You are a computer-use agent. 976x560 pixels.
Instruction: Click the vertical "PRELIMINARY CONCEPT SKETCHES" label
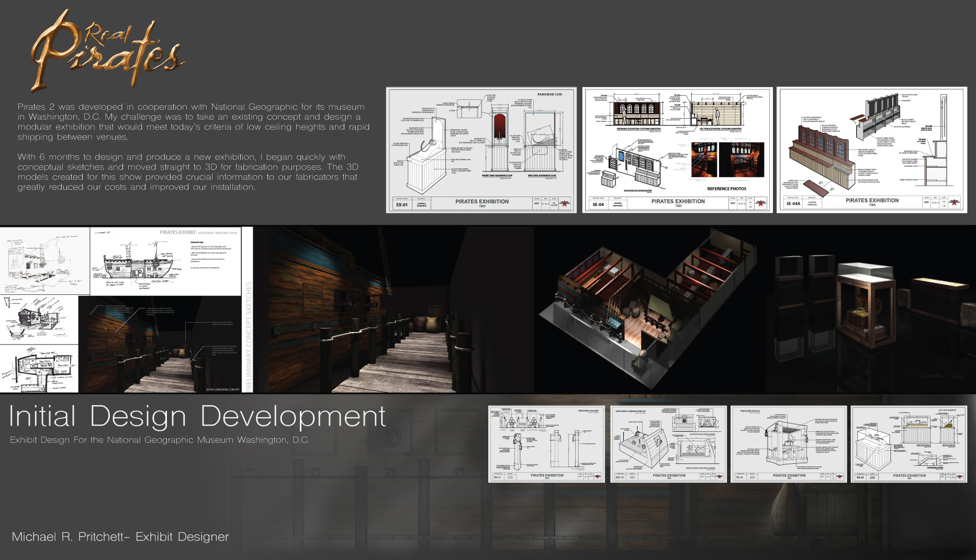tap(249, 336)
